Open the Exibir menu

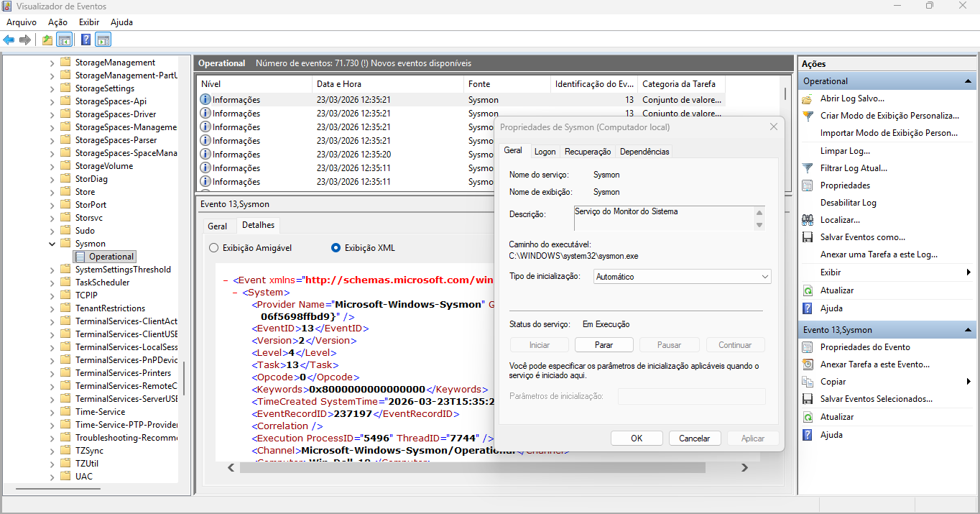coord(88,22)
